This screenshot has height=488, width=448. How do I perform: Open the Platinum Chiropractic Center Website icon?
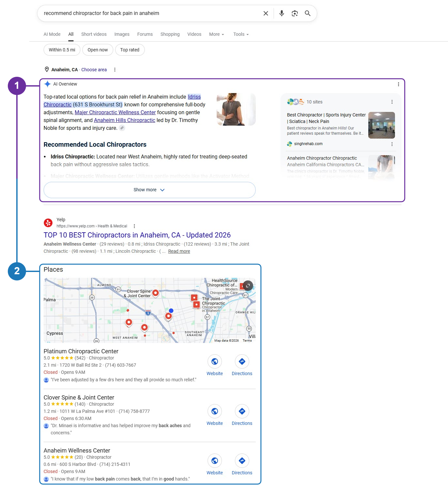215,361
